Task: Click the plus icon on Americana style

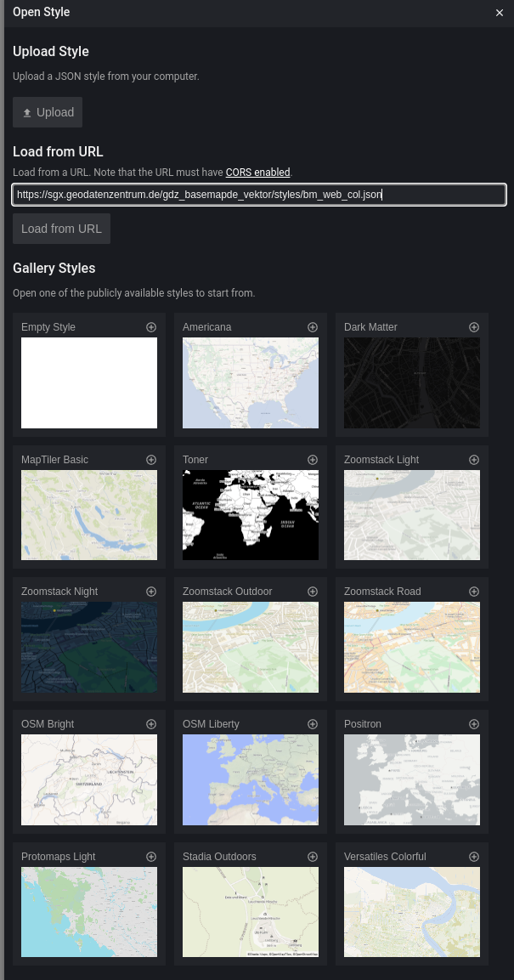Action: pyautogui.click(x=313, y=327)
